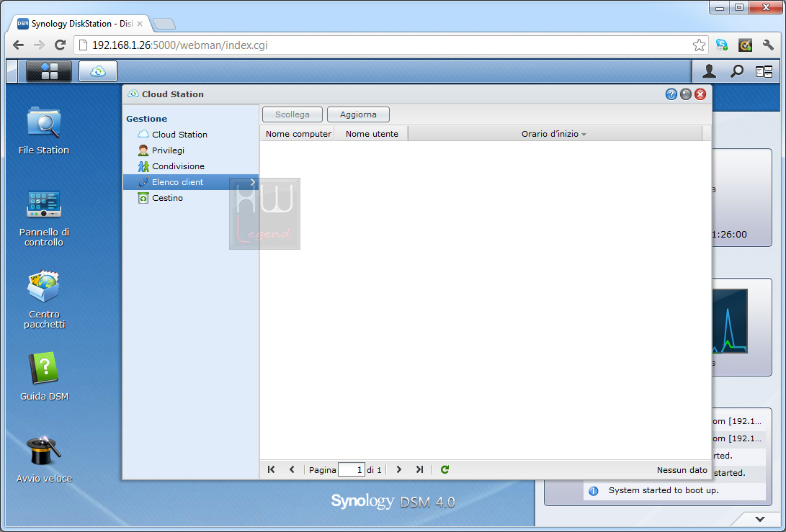Sort by Nome computer column
786x532 pixels.
click(298, 134)
